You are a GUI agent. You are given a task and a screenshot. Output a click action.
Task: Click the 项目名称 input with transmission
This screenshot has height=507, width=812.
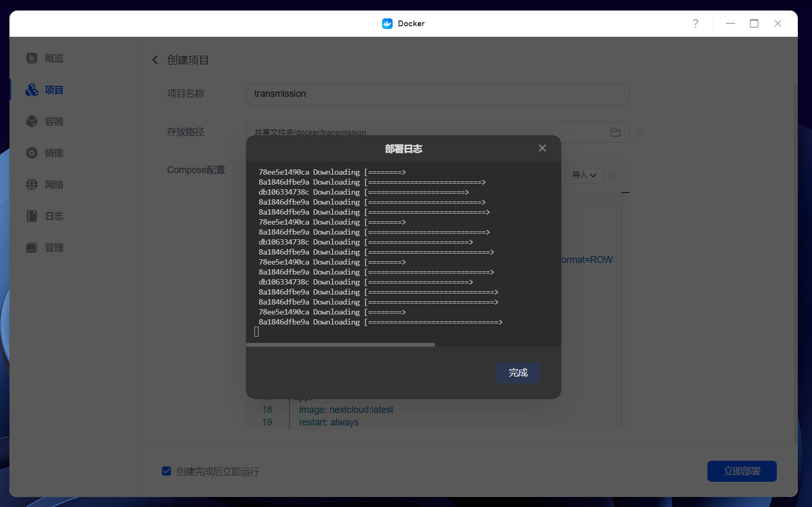click(x=438, y=94)
